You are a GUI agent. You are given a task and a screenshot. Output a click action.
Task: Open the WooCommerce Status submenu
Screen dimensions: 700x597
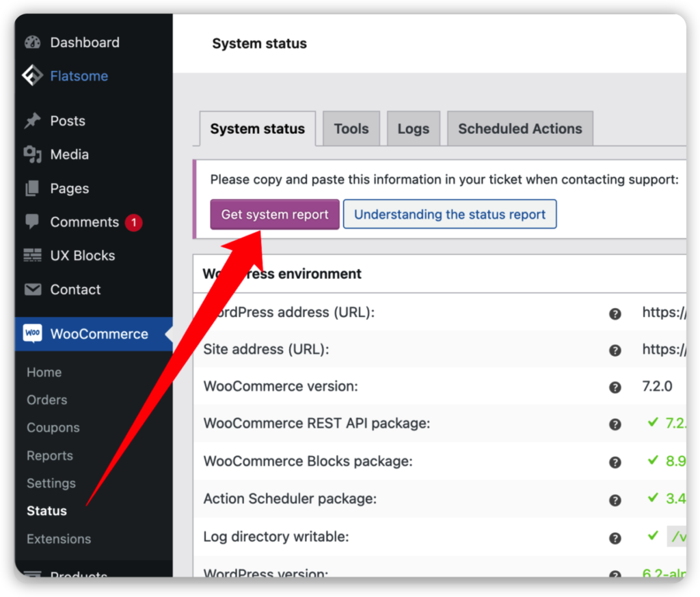coord(47,511)
